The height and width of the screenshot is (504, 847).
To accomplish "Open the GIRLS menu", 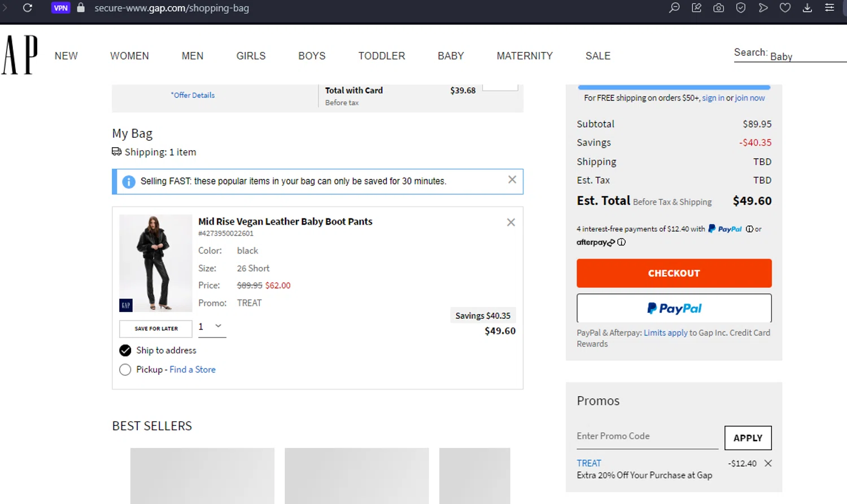I will pyautogui.click(x=251, y=56).
